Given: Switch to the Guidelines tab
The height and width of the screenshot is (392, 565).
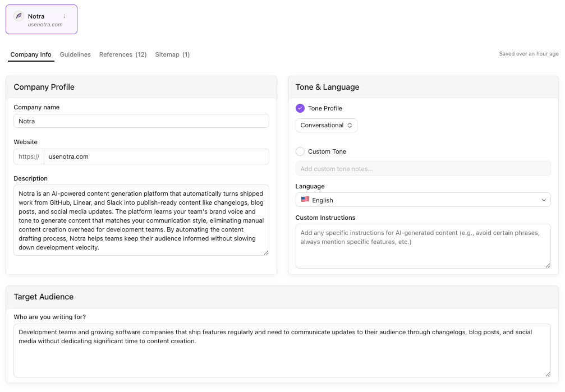Looking at the screenshot, I should pos(75,54).
